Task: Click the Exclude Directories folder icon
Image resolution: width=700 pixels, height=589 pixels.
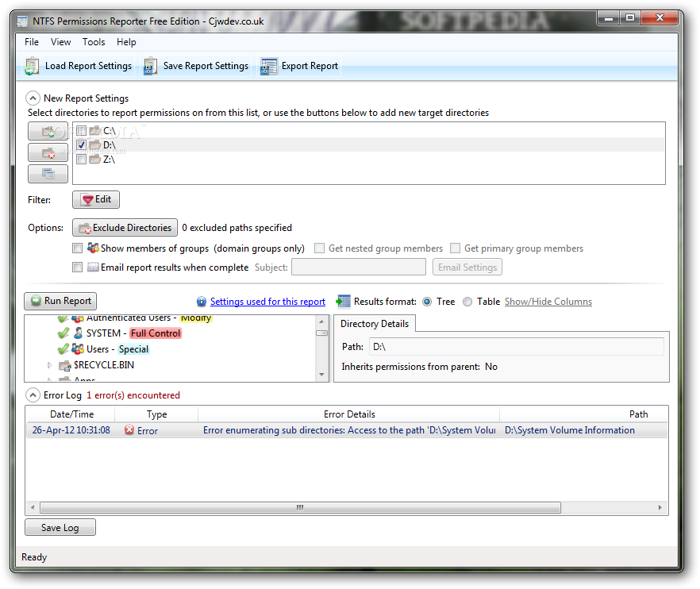Action: 85,228
